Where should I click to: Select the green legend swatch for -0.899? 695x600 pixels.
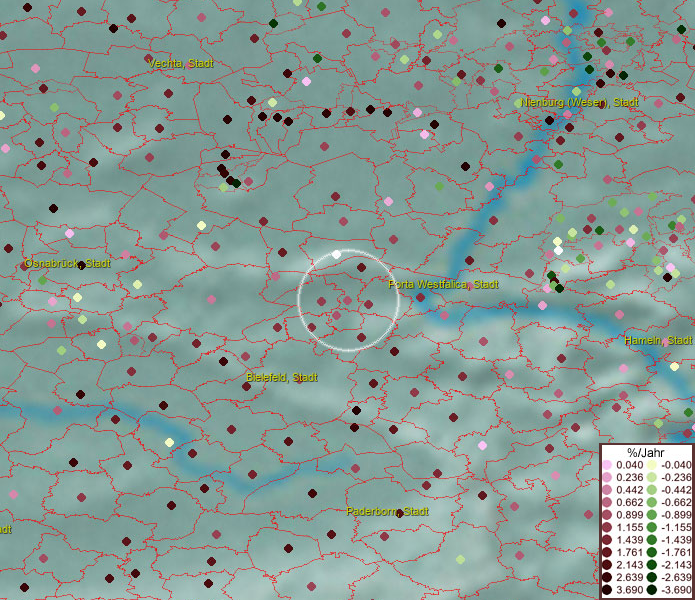(x=652, y=515)
